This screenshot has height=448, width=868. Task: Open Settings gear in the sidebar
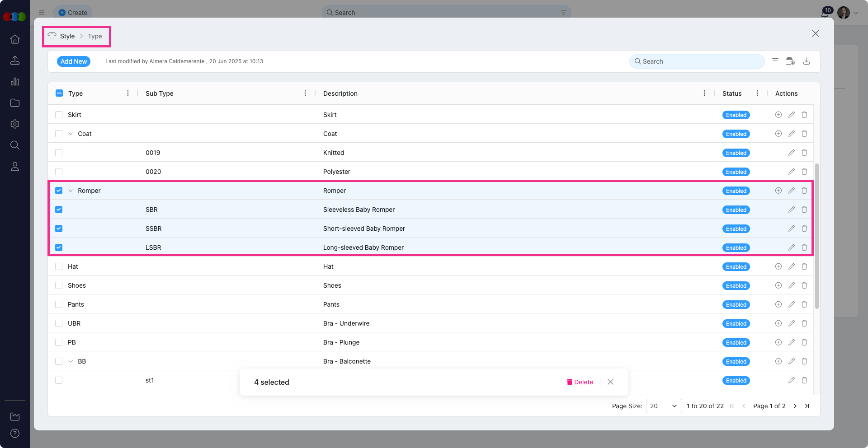point(15,124)
